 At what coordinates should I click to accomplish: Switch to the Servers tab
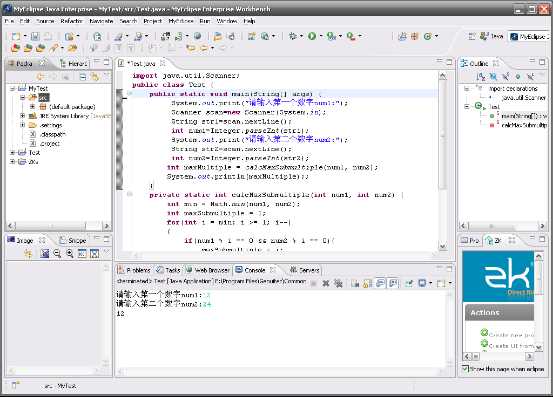(x=305, y=270)
